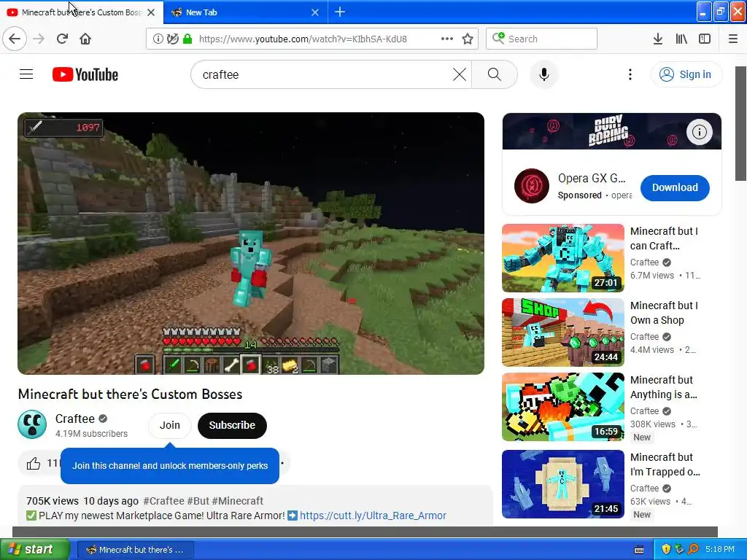The width and height of the screenshot is (747, 560).
Task: Click the browser forward arrow
Action: [39, 39]
